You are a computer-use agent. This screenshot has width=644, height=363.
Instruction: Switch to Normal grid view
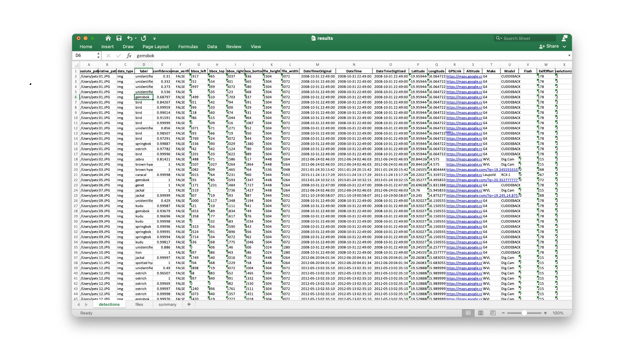click(468, 313)
